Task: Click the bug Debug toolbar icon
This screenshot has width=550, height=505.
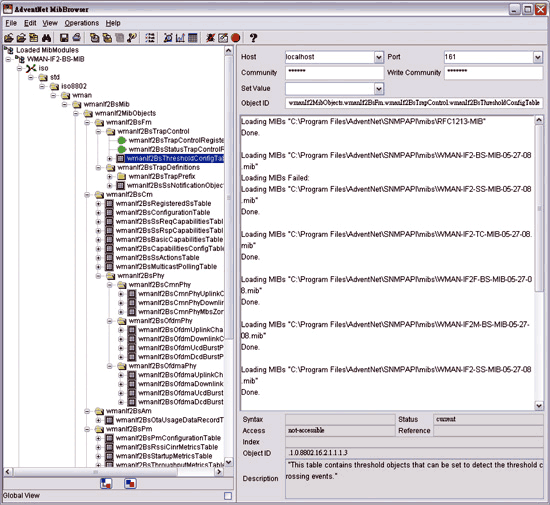Action: [210, 38]
